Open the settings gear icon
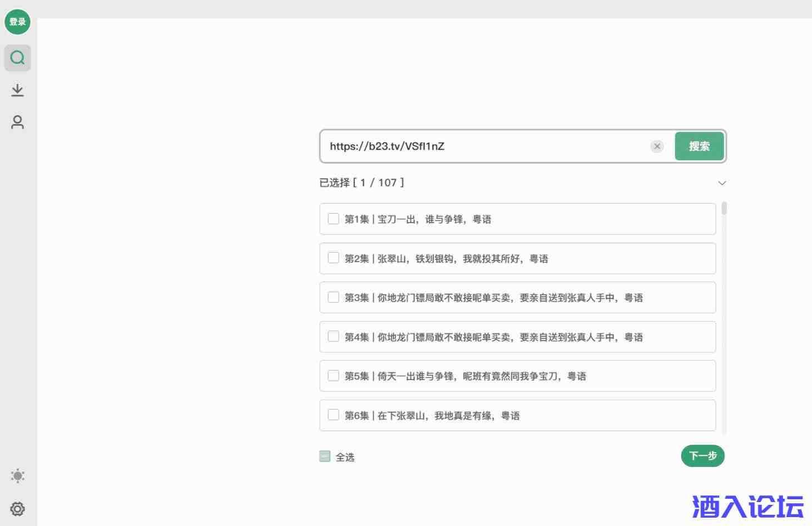 point(17,509)
